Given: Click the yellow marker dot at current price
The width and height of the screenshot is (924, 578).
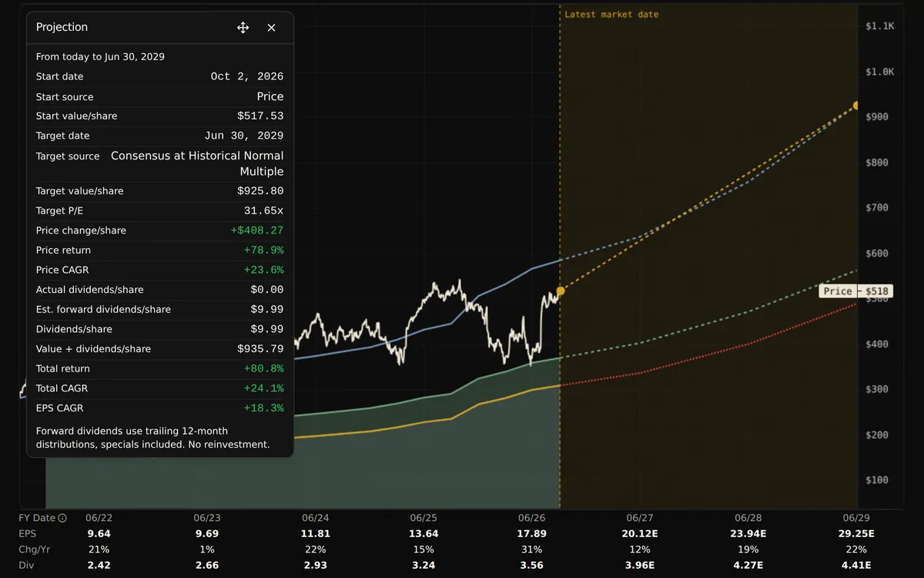Looking at the screenshot, I should pyautogui.click(x=561, y=291).
